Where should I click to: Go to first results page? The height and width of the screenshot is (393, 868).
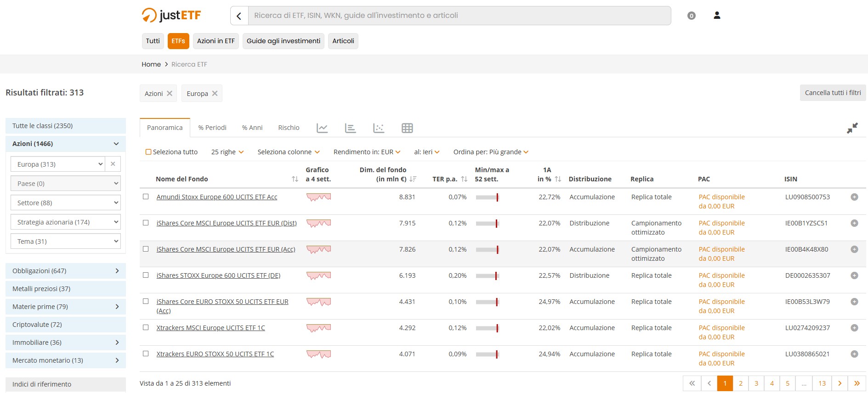692,383
